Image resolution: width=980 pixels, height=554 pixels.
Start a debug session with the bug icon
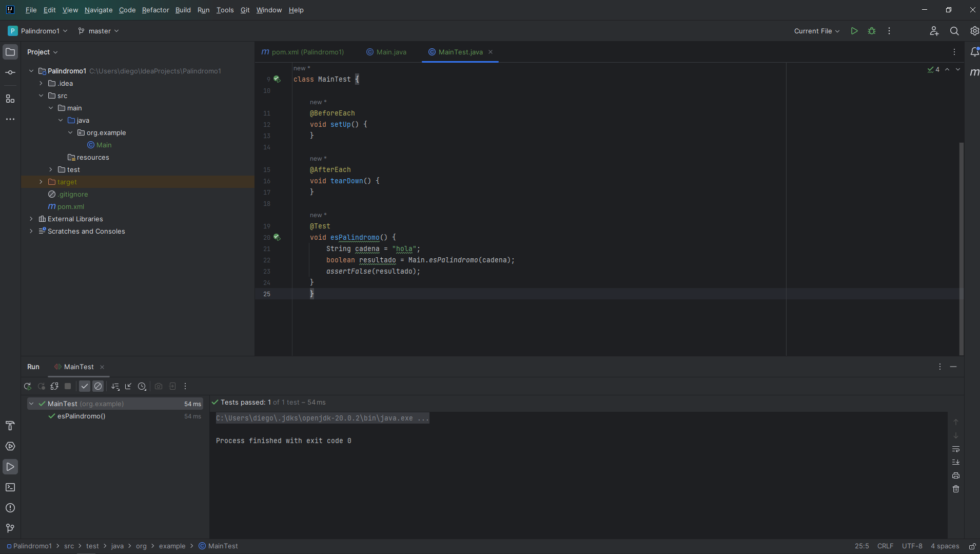pos(871,31)
